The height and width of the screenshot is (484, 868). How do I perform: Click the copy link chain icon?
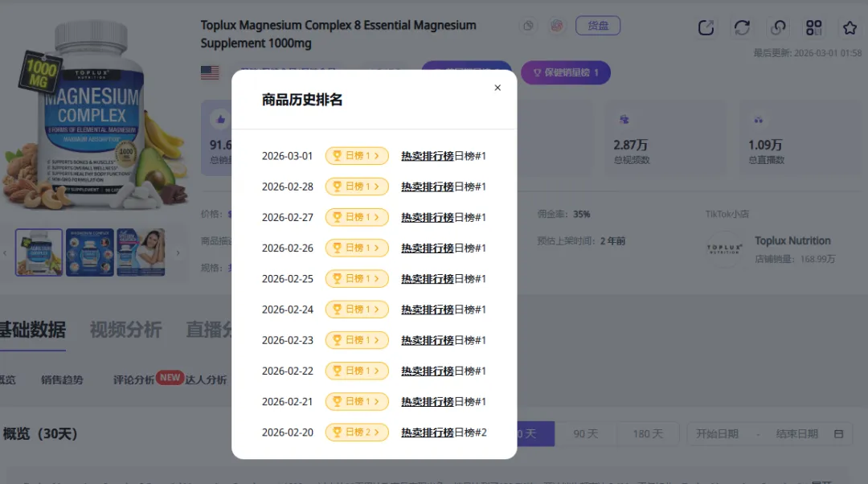778,27
